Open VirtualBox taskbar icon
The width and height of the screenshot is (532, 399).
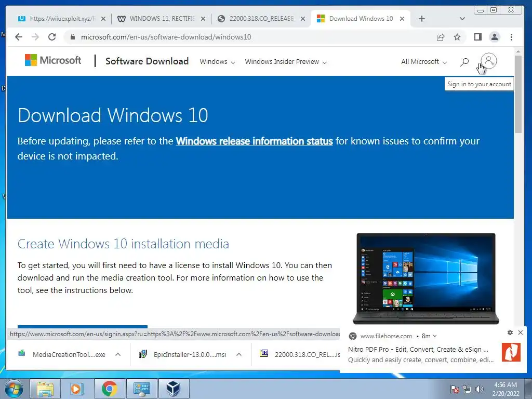click(174, 389)
